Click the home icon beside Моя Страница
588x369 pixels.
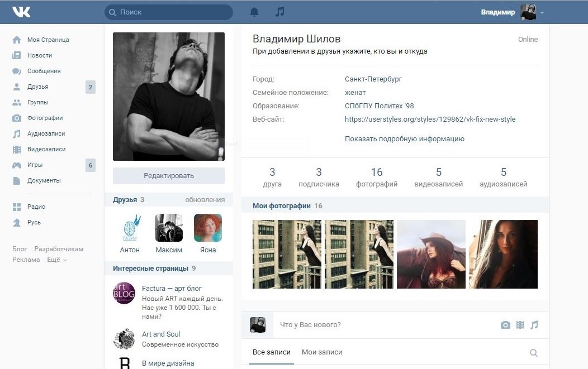(17, 40)
